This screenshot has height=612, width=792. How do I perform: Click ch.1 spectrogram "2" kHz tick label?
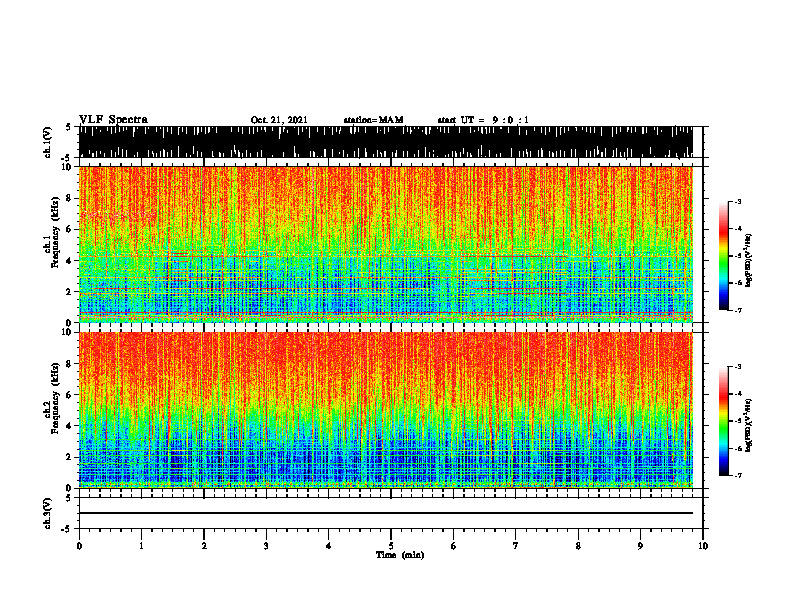coord(69,292)
